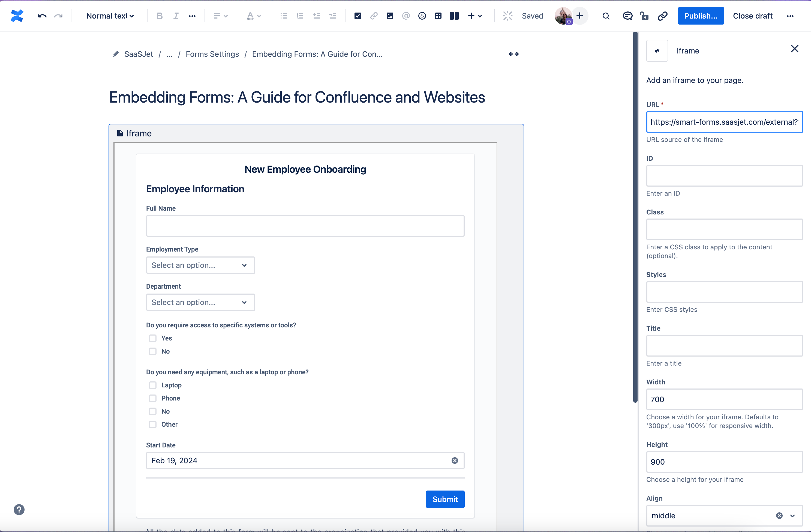Open the Normal text style dropdown
This screenshot has width=811, height=532.
110,16
